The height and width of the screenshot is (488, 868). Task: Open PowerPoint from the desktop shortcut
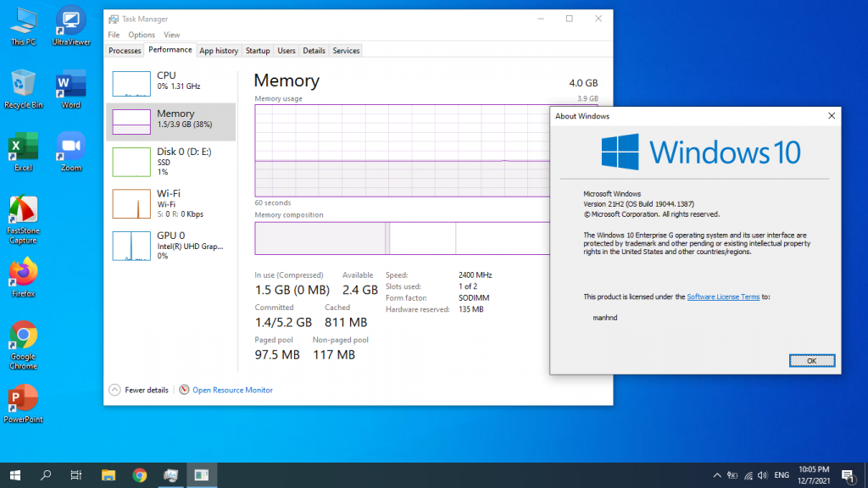[x=23, y=404]
